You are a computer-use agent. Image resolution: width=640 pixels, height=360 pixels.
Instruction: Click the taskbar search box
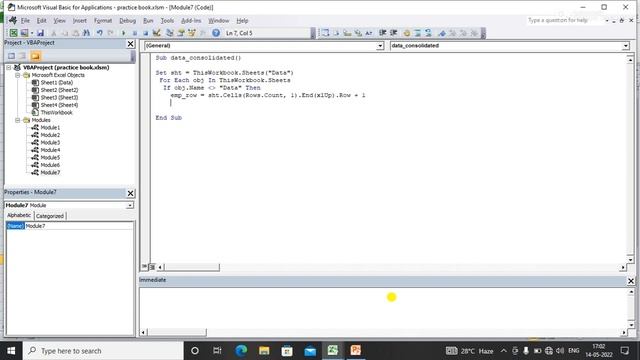[x=103, y=351]
